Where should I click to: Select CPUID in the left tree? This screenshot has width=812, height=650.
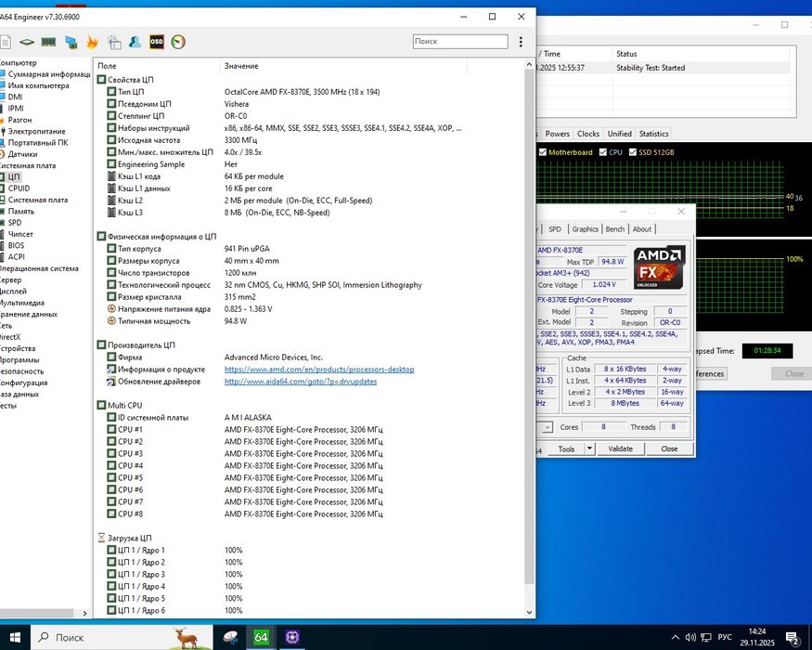pyautogui.click(x=19, y=188)
